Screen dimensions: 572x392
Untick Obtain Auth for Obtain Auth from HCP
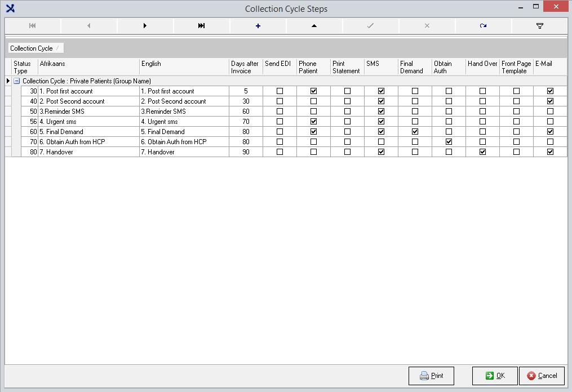[449, 142]
